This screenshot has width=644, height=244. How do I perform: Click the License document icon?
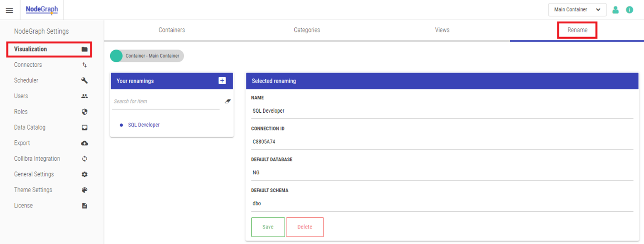[x=84, y=206]
